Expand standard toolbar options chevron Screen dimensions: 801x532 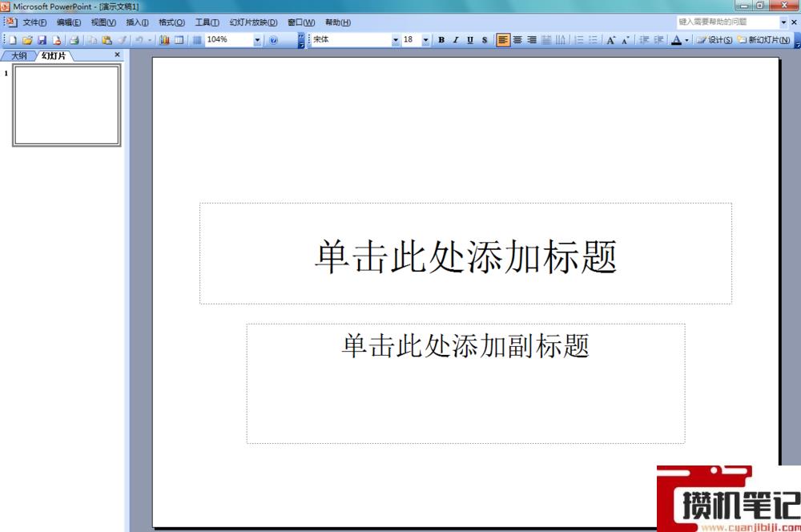tap(301, 40)
